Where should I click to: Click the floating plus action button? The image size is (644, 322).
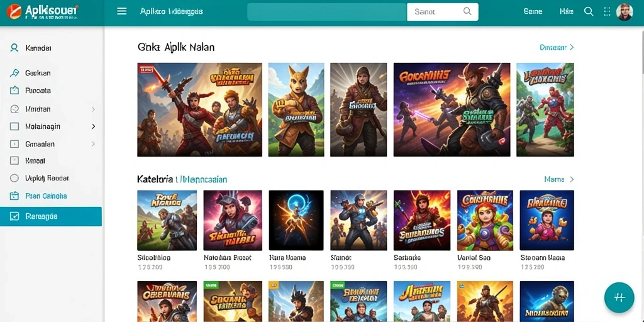point(619,297)
